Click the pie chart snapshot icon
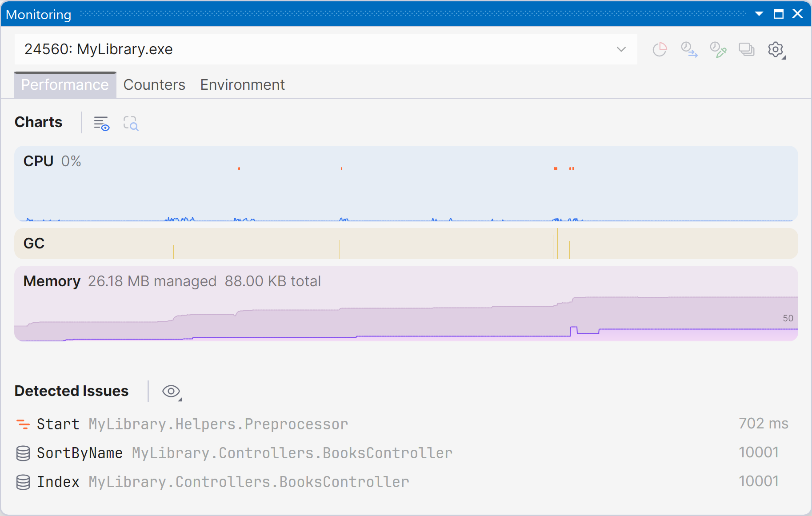This screenshot has width=812, height=516. pos(660,49)
